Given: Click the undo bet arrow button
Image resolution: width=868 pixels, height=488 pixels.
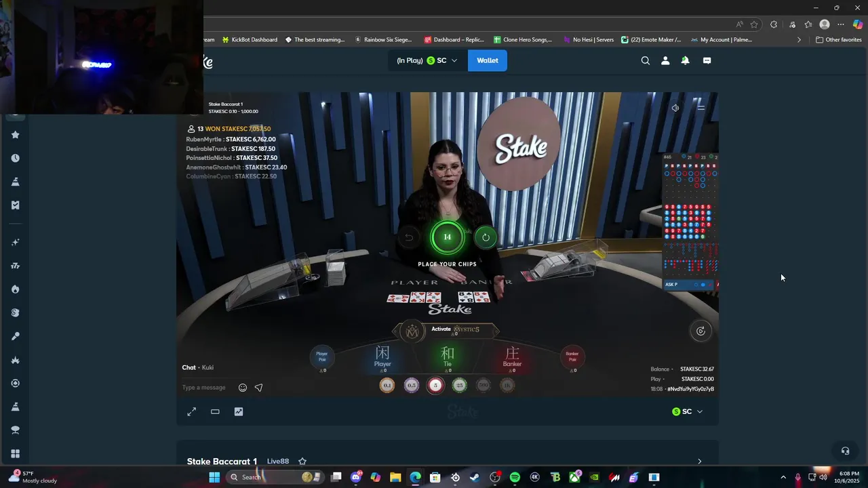Looking at the screenshot, I should [x=409, y=237].
